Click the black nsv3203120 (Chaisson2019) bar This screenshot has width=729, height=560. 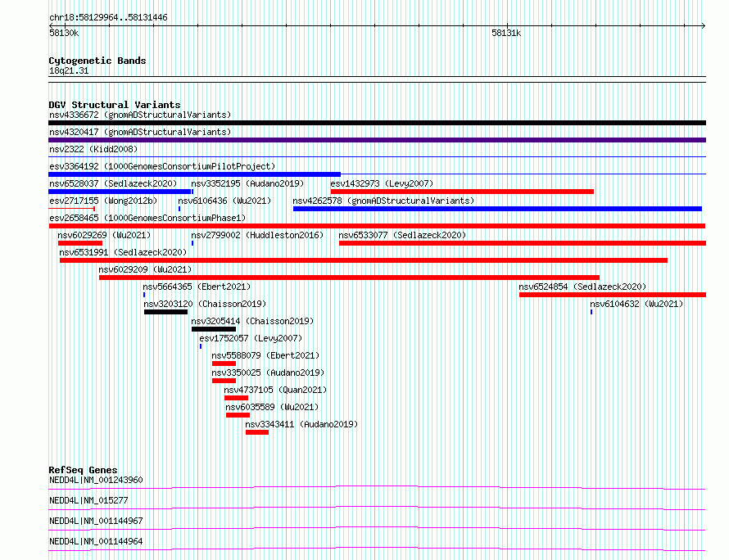tap(166, 312)
